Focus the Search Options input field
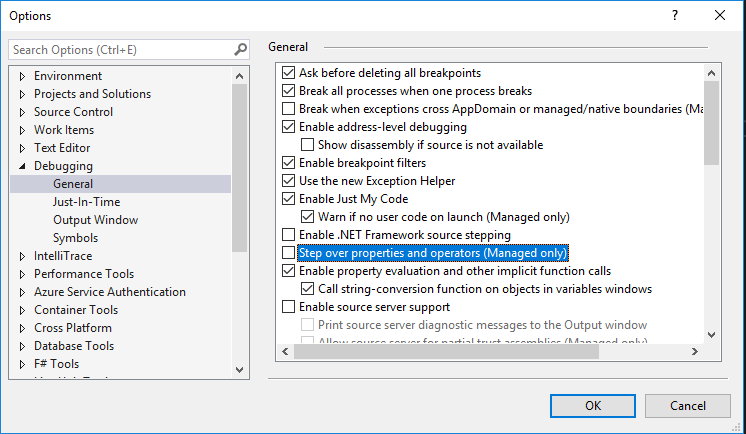This screenshot has width=746, height=434. tap(122, 49)
